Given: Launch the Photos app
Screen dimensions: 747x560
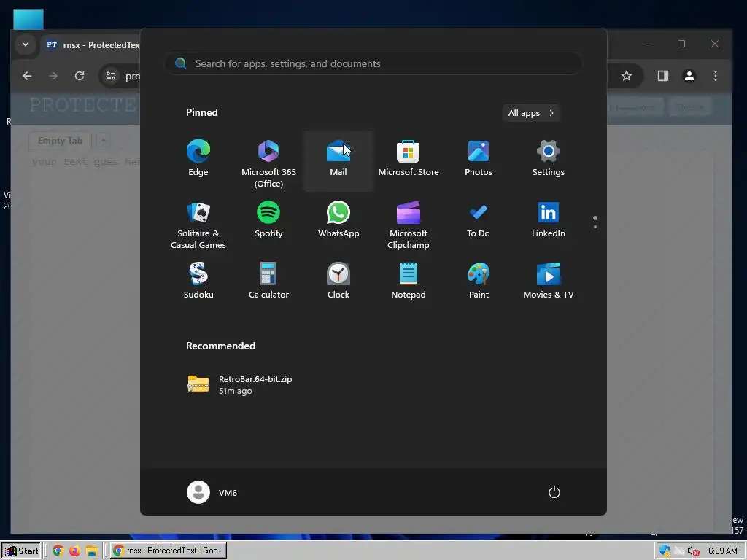Looking at the screenshot, I should coord(478,160).
